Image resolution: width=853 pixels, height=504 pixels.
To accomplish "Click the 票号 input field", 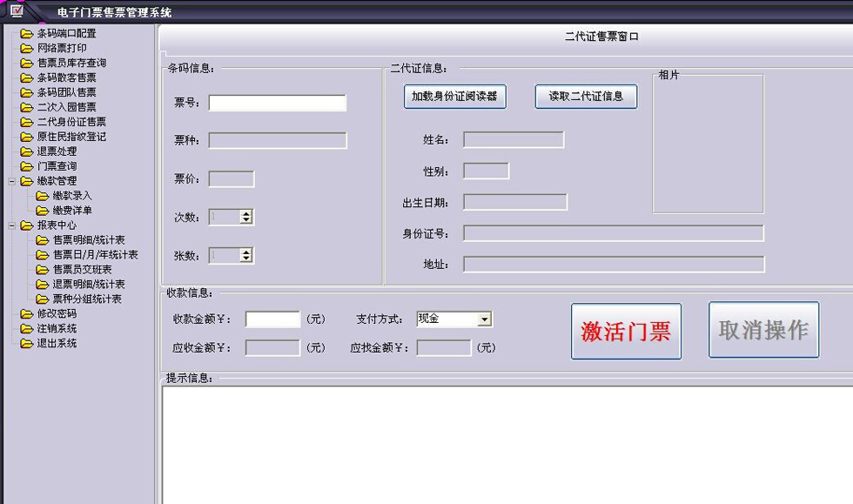I will pyautogui.click(x=277, y=103).
